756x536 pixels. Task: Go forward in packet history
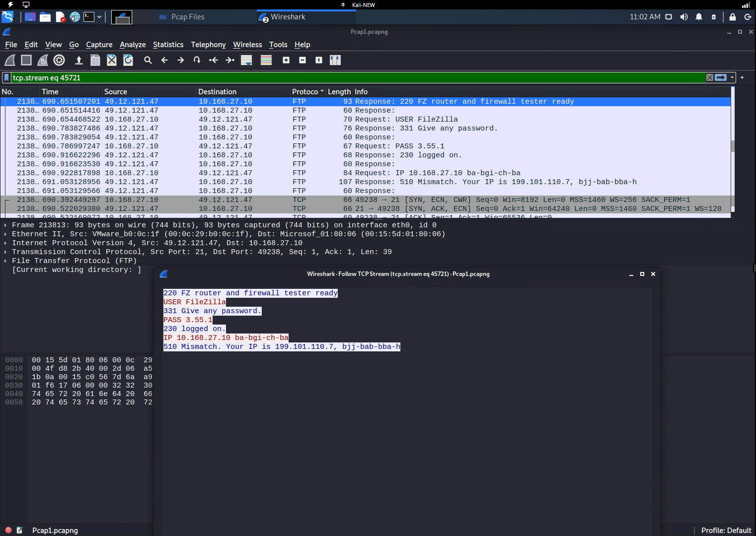click(181, 60)
